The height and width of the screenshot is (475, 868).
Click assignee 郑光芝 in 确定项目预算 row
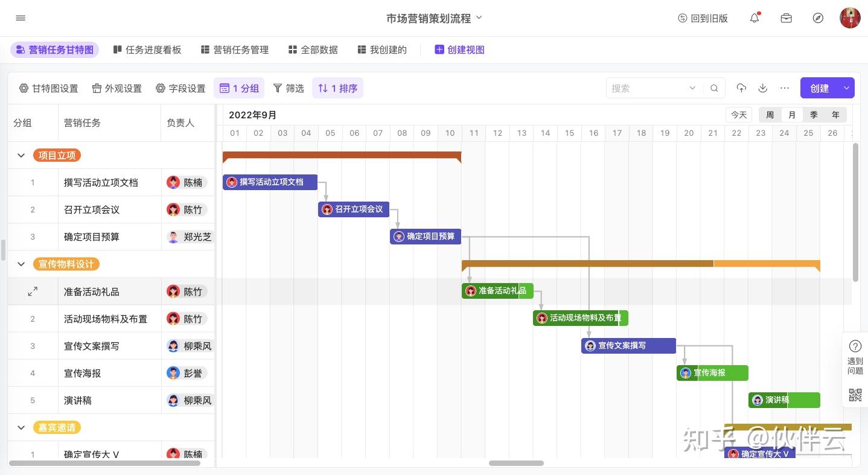point(190,237)
